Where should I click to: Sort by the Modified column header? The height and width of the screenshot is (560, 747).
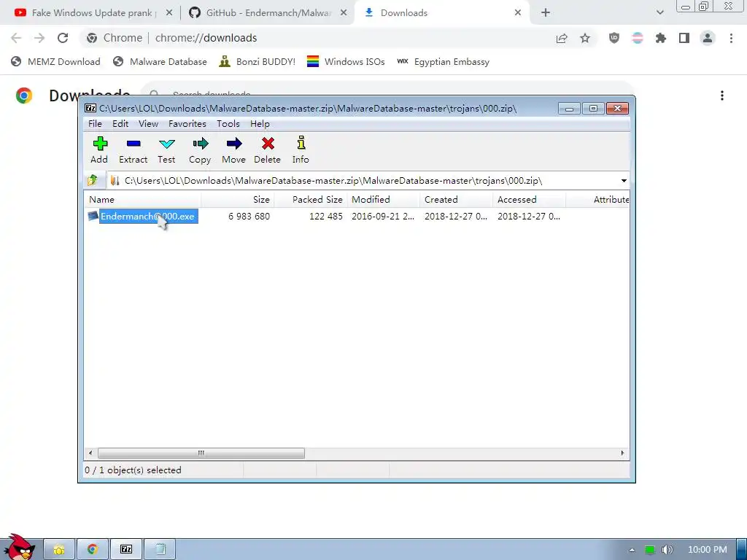(x=384, y=200)
